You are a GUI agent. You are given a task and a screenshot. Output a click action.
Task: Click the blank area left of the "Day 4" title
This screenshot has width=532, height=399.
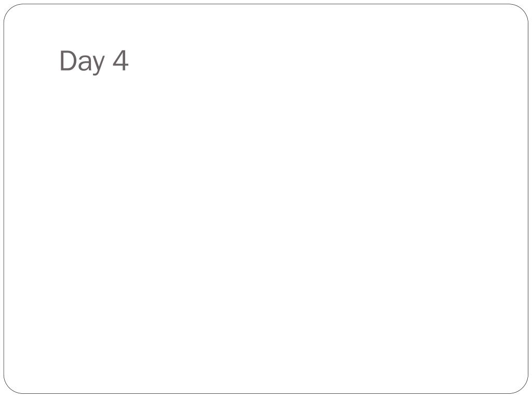32,61
